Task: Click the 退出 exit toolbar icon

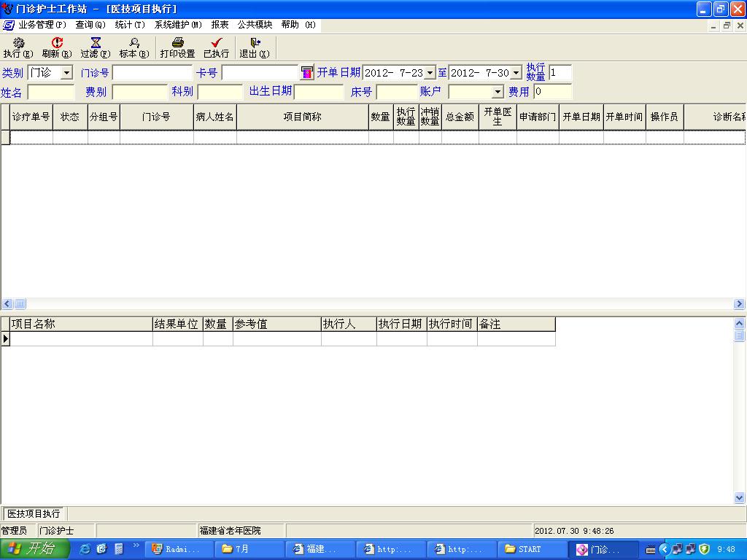Action: coord(255,48)
